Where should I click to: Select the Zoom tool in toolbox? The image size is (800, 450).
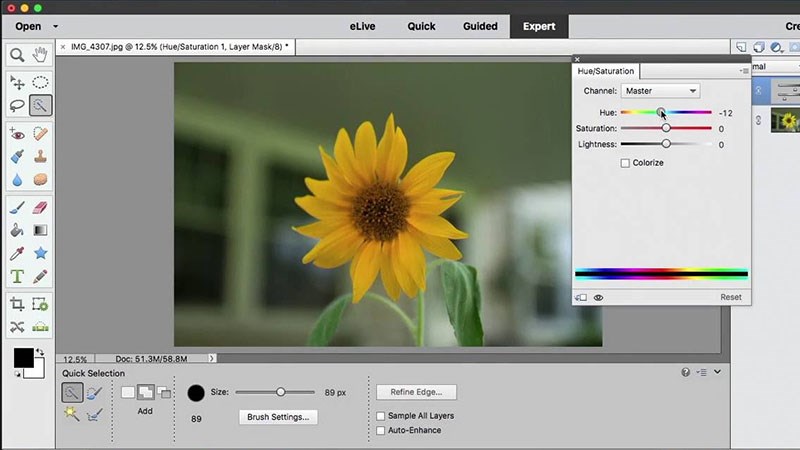17,55
